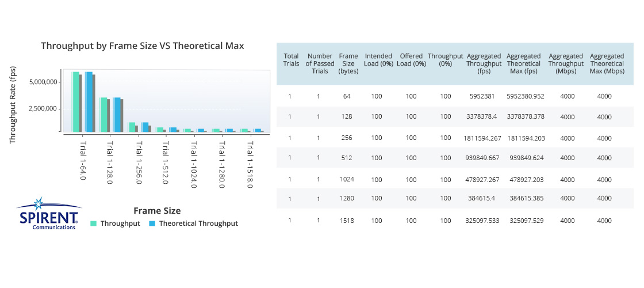This screenshot has width=644, height=288.
Task: Click the Trial 1-64.0 axis label
Action: click(x=83, y=161)
